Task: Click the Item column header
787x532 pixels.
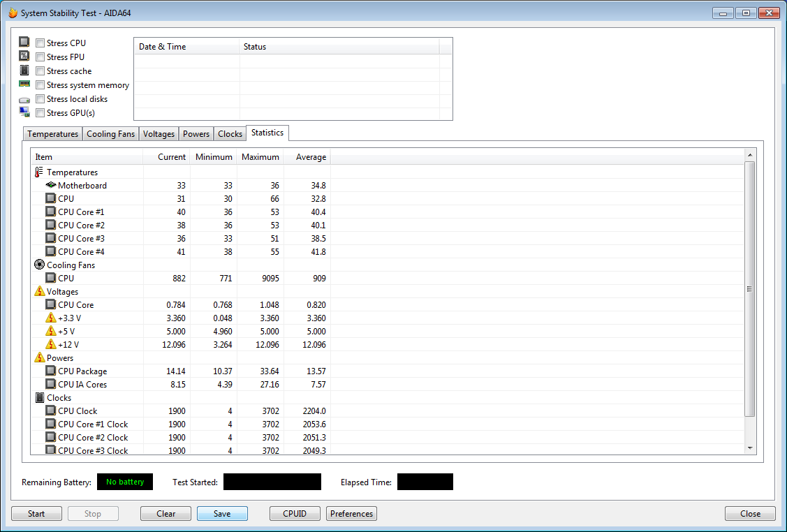Action: 87,157
